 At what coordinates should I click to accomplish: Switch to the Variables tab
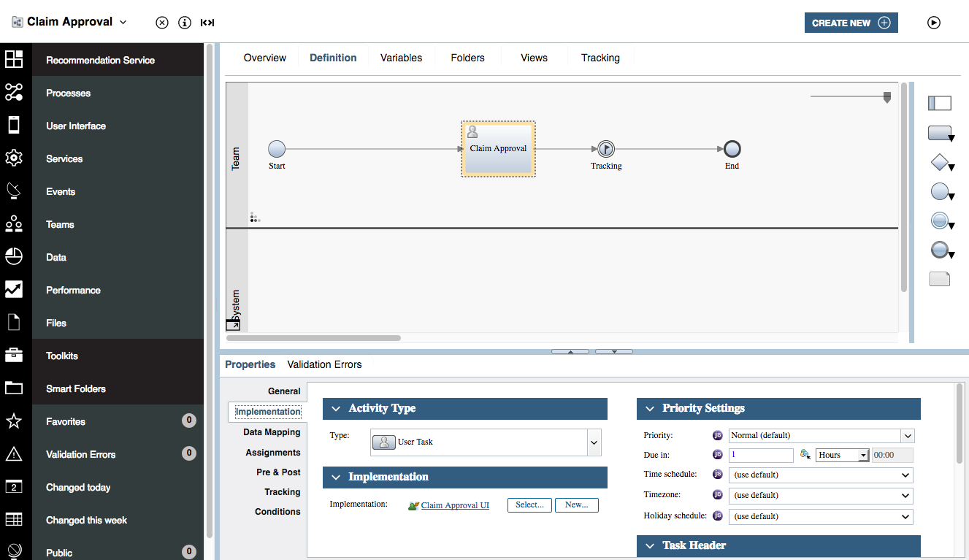tap(401, 58)
